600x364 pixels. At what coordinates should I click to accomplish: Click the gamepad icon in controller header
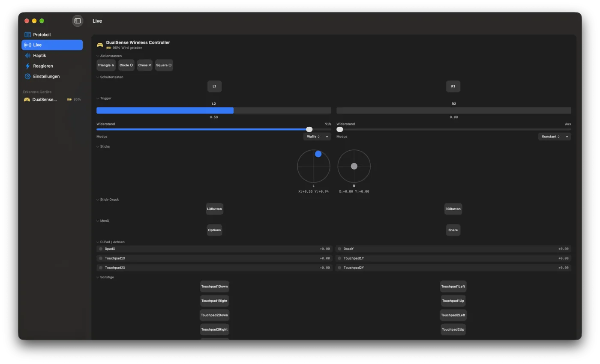tap(100, 45)
